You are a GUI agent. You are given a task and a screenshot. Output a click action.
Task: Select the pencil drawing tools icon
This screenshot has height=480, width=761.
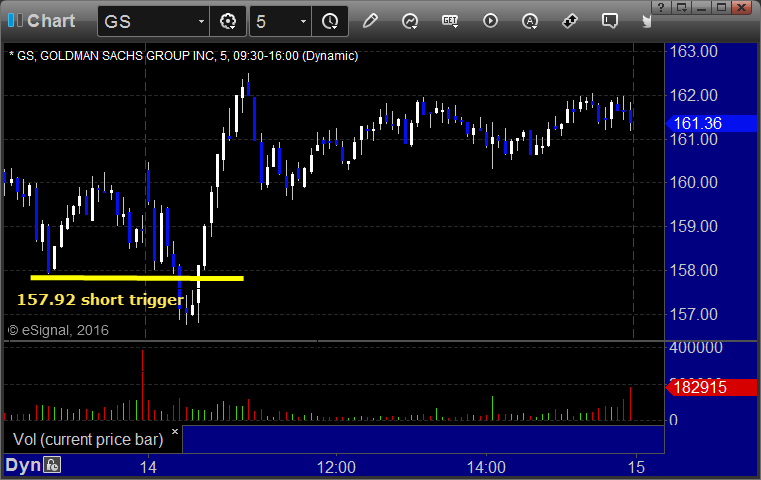370,21
